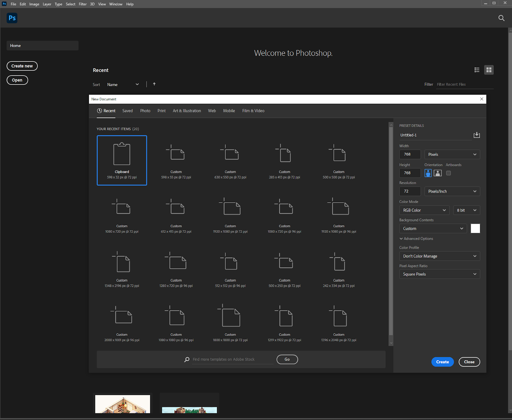Open the Film & Video tab
This screenshot has width=512, height=420.
253,111
